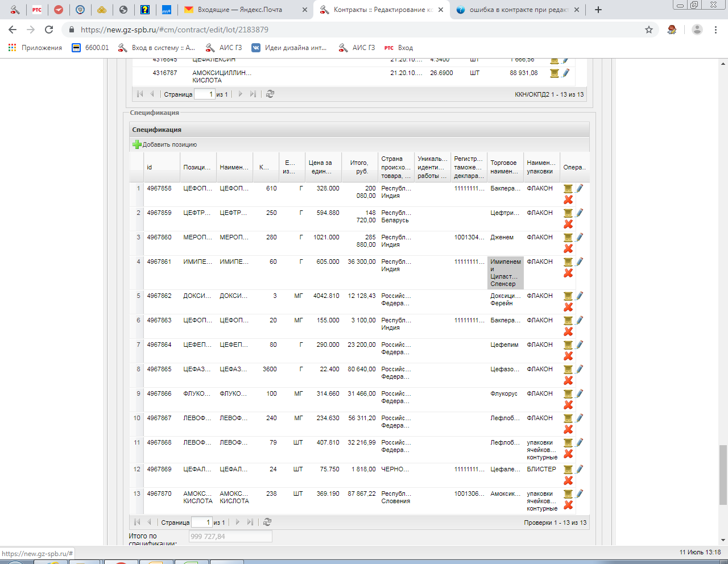
Task: Reload the current page
Action: (49, 30)
